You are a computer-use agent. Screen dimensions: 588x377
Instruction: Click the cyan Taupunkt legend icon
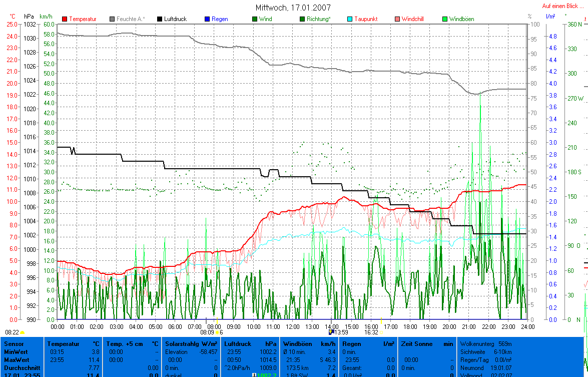click(x=350, y=19)
